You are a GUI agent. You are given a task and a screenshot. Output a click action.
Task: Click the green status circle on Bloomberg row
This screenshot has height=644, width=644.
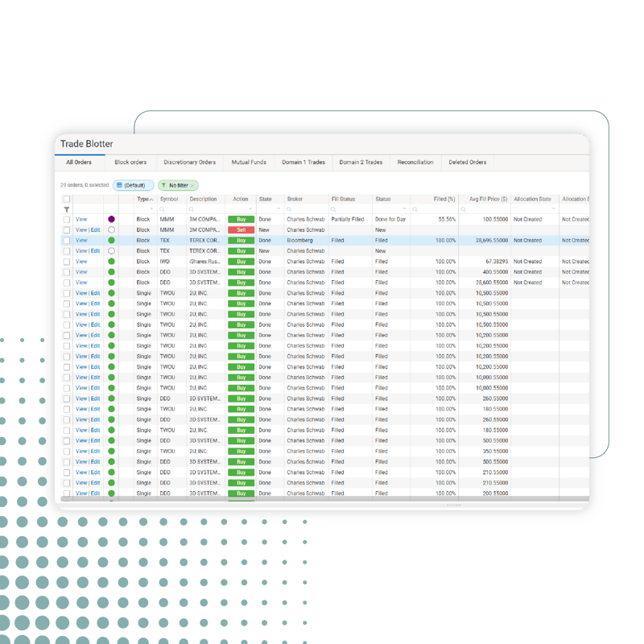coord(111,240)
